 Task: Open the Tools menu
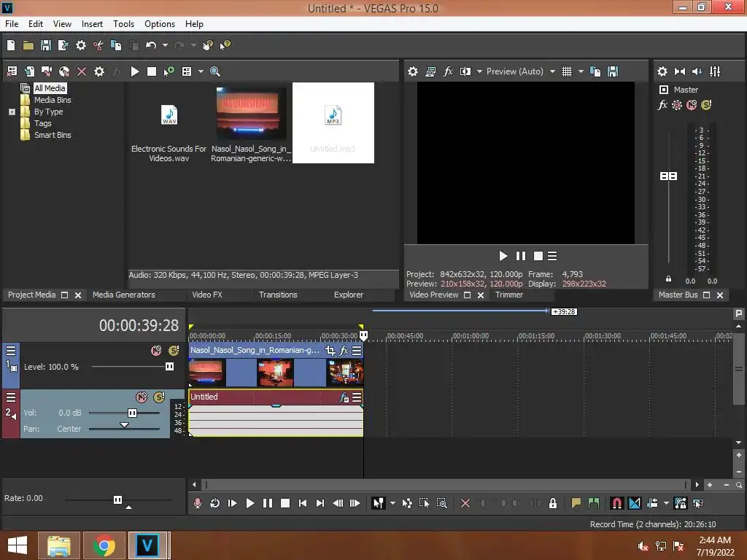click(x=123, y=24)
